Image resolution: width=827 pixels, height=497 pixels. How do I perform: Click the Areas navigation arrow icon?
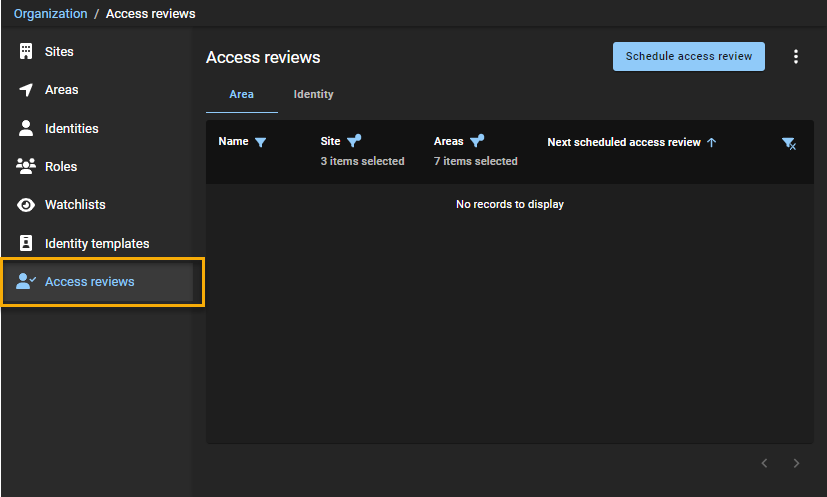tap(26, 90)
